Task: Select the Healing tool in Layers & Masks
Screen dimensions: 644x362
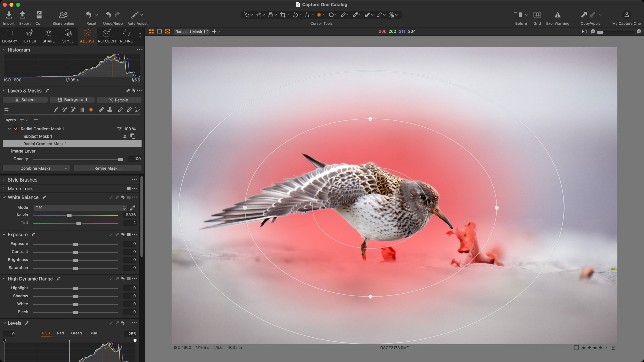Action: (102, 109)
